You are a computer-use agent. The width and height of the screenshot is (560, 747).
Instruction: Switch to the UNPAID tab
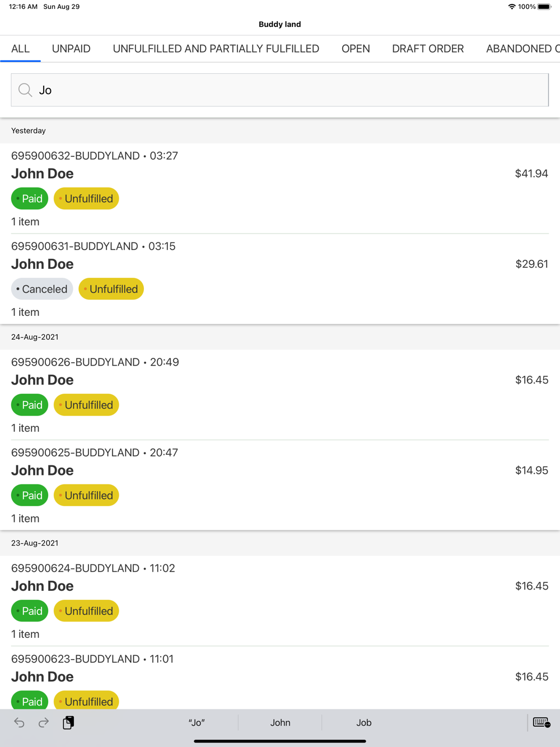coord(71,49)
